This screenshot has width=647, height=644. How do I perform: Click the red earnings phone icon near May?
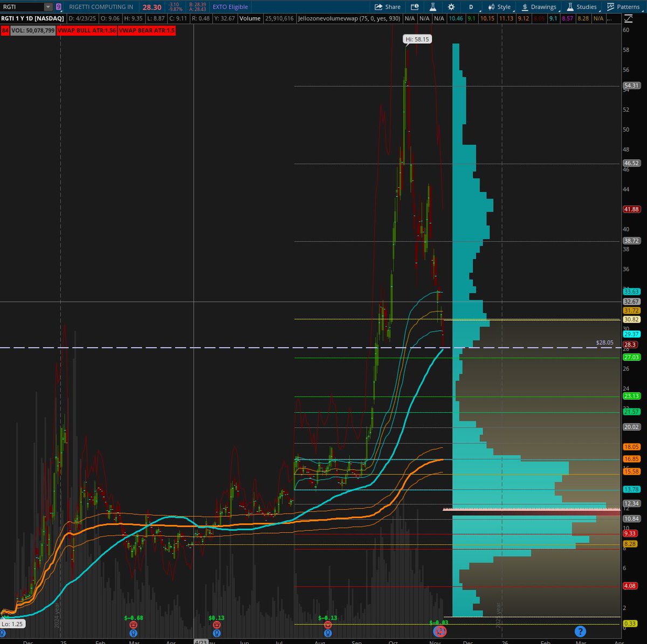click(x=216, y=624)
